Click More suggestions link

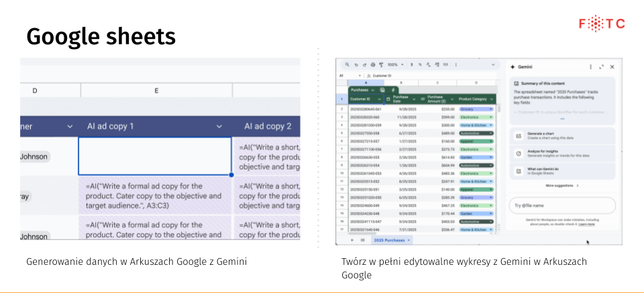[x=562, y=186]
